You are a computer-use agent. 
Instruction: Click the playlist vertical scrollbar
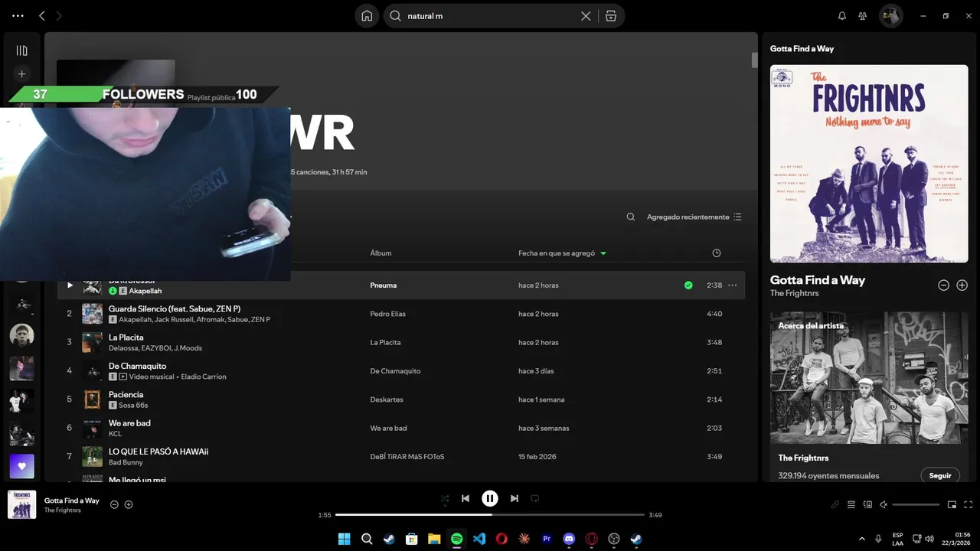[754, 60]
